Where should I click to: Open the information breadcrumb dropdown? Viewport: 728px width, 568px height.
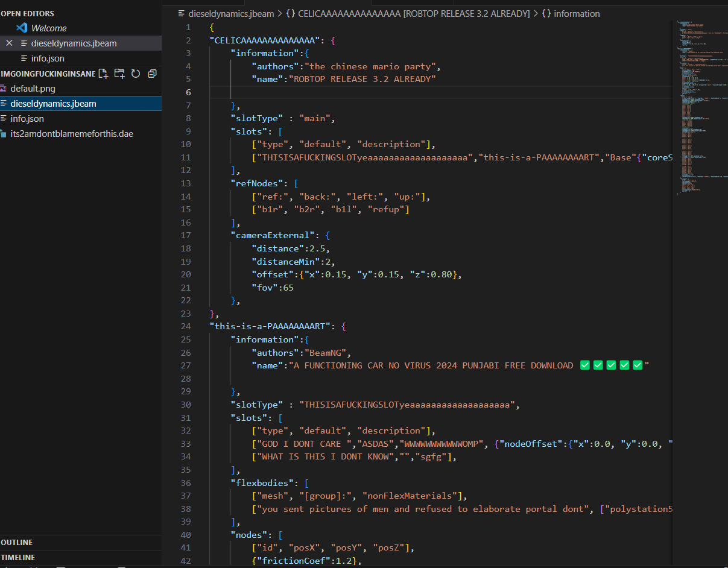click(x=576, y=13)
